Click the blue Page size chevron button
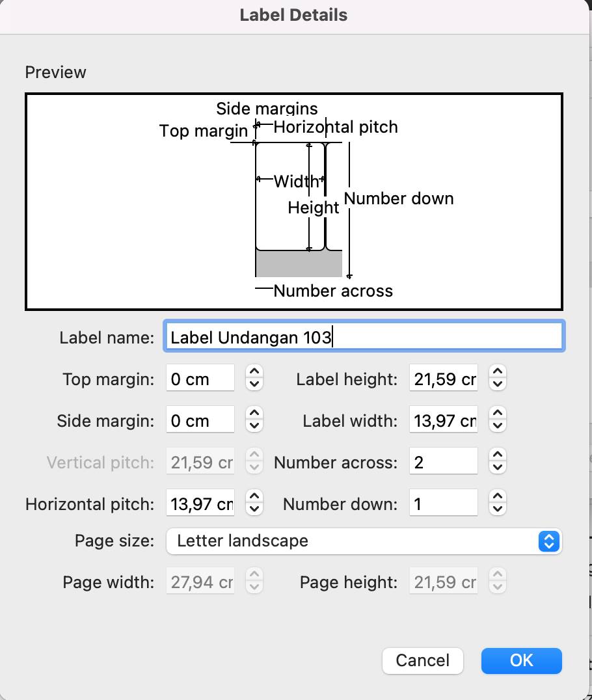Screen dimensions: 592x700 [549, 541]
